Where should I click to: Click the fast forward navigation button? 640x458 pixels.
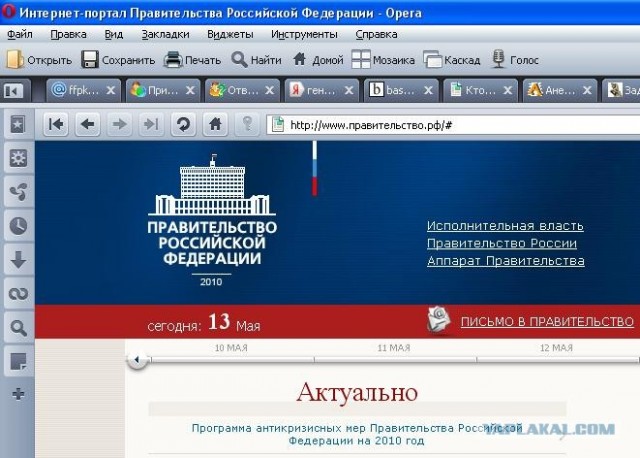point(151,124)
